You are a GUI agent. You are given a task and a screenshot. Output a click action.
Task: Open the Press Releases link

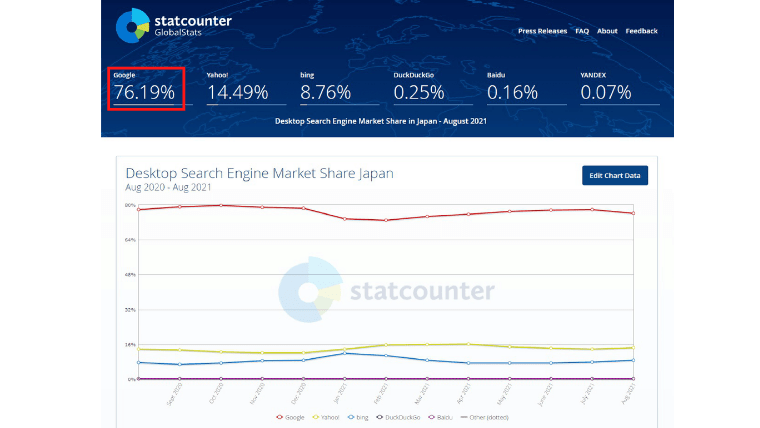(x=542, y=31)
